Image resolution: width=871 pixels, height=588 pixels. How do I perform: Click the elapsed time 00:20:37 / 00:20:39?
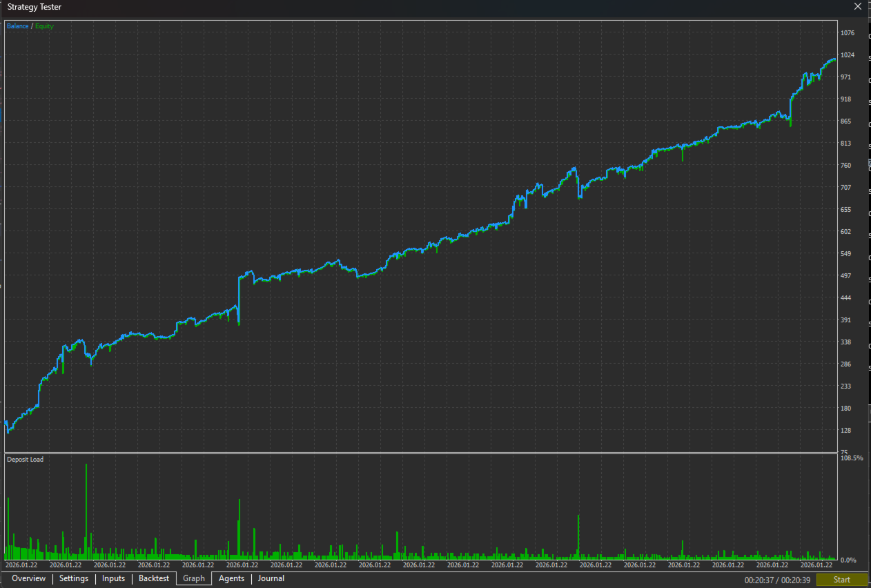776,580
